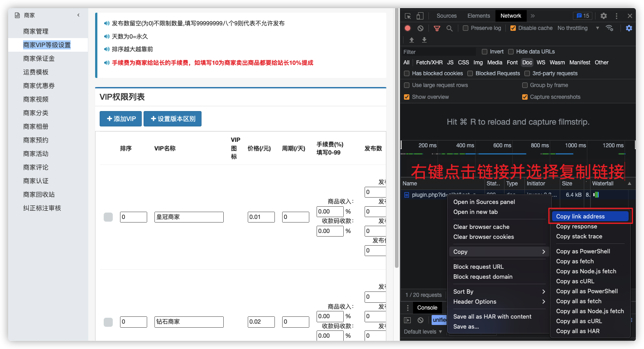Enable the Preserve log checkbox
The width and height of the screenshot is (644, 349).
click(466, 28)
